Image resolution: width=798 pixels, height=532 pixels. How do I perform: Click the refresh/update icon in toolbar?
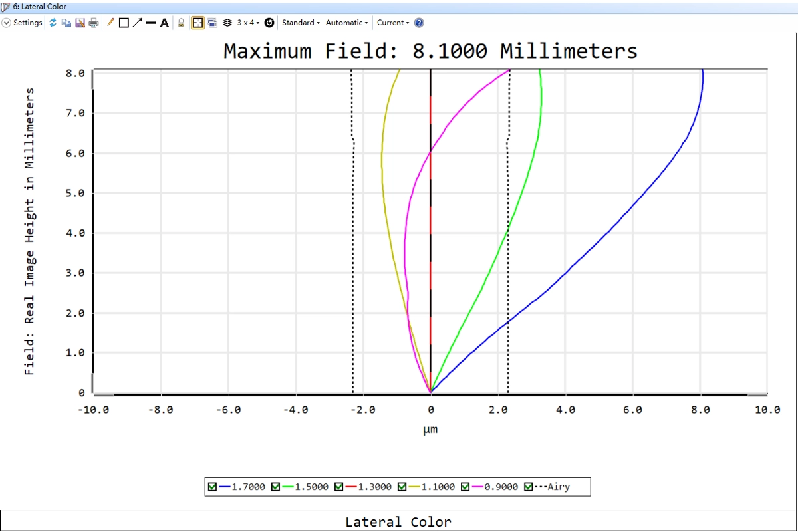[x=53, y=23]
